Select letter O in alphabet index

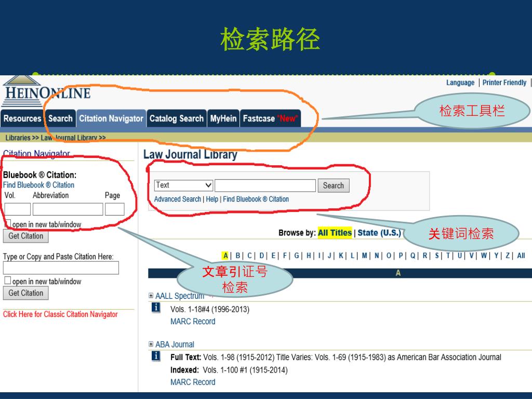pos(389,256)
